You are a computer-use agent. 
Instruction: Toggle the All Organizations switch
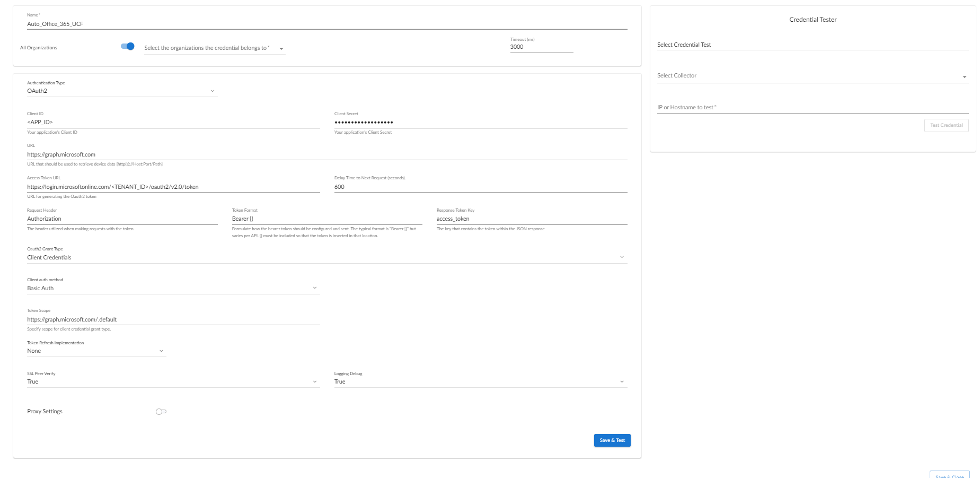tap(128, 46)
